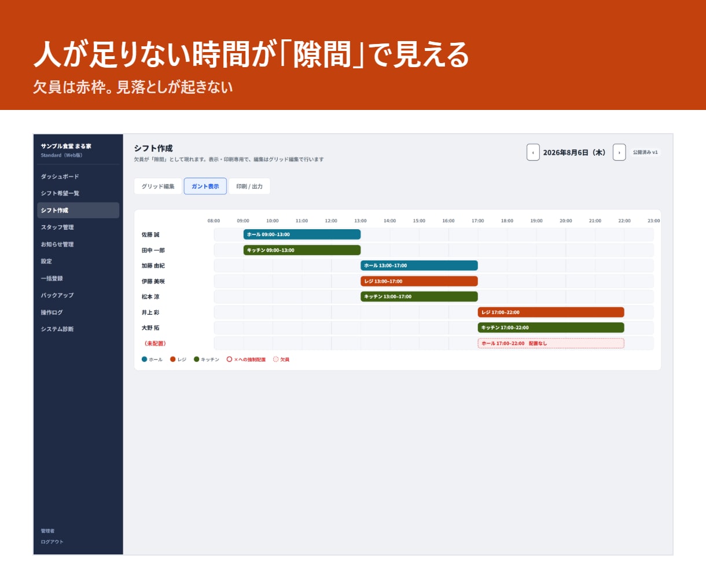
Task: Select 田中 一郎's キッチン 09:00–13:00 shift bar
Action: pyautogui.click(x=302, y=250)
